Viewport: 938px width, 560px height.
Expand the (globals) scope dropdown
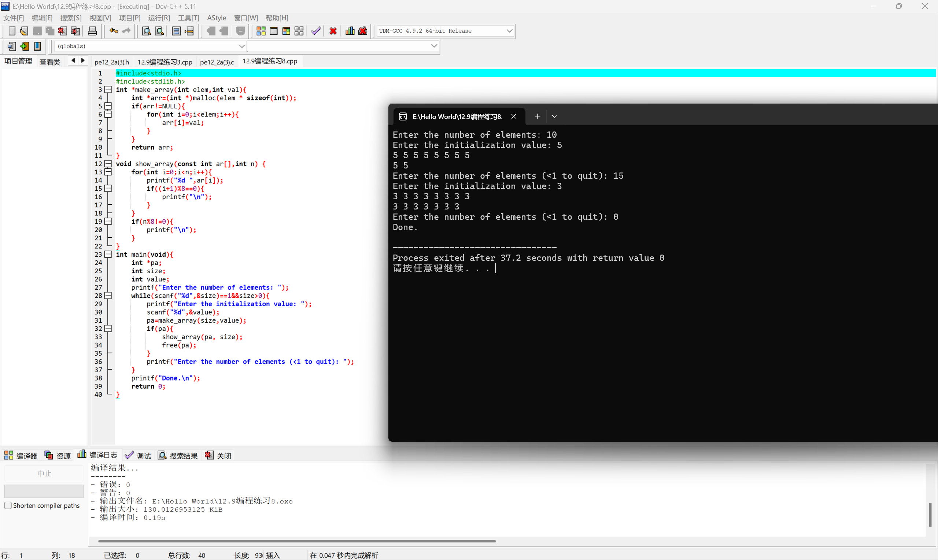pos(241,46)
